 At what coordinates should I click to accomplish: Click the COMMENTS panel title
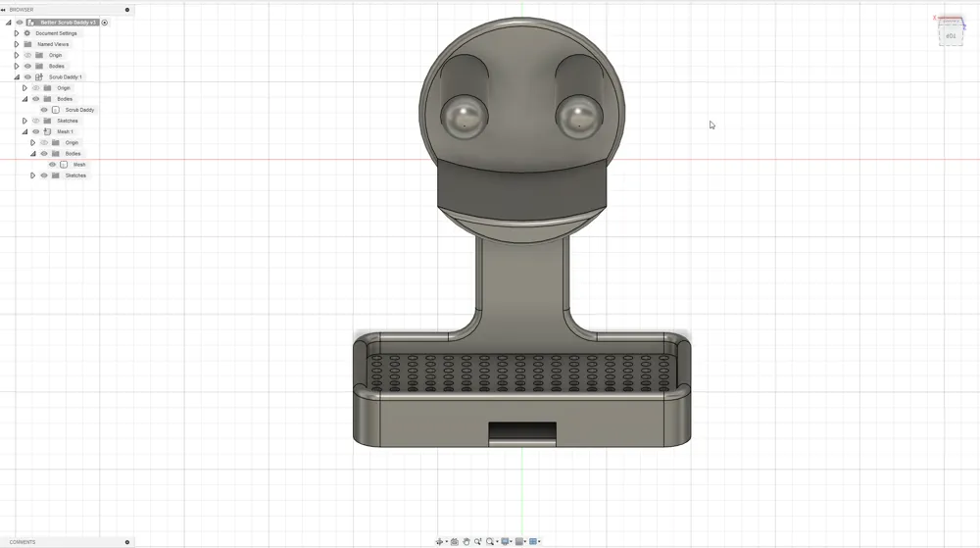tap(23, 542)
